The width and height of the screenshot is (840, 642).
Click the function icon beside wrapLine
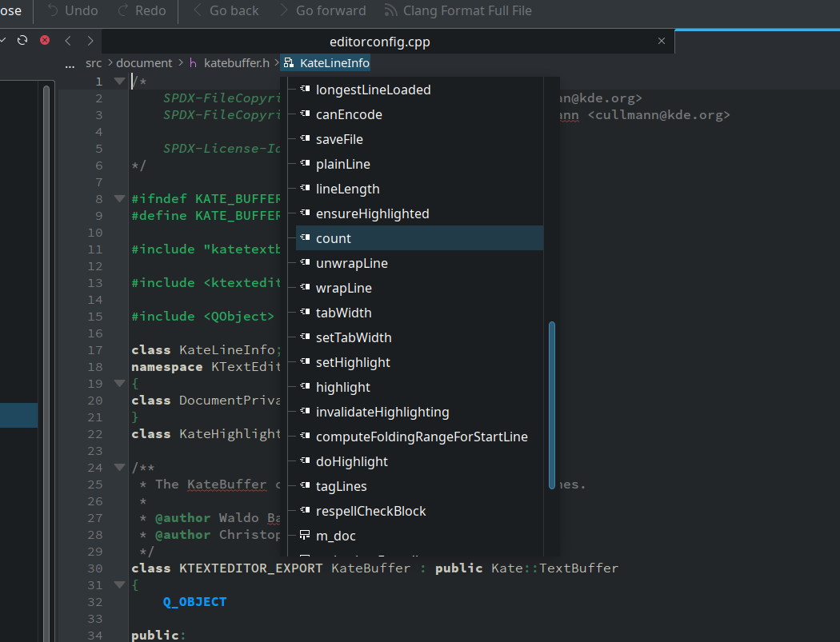(x=305, y=287)
